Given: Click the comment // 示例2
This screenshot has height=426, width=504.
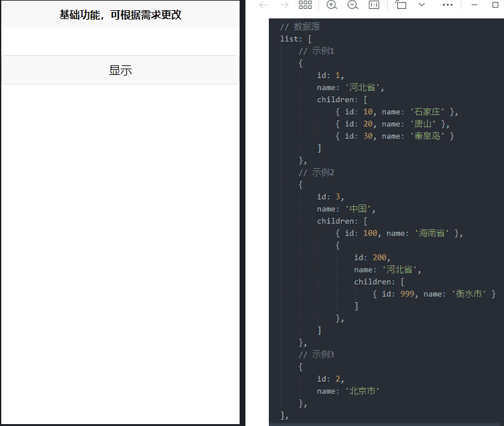Looking at the screenshot, I should pos(317,173).
